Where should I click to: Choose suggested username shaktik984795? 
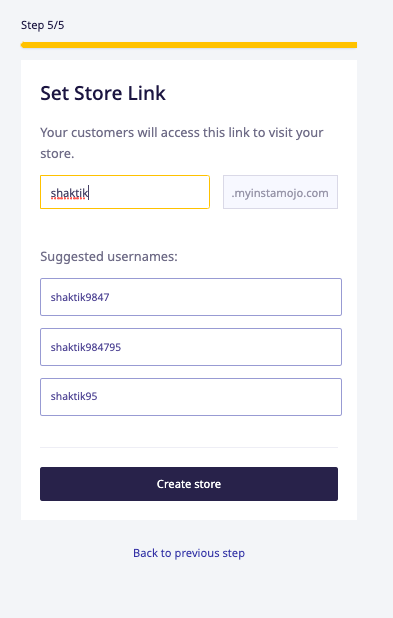(x=191, y=347)
